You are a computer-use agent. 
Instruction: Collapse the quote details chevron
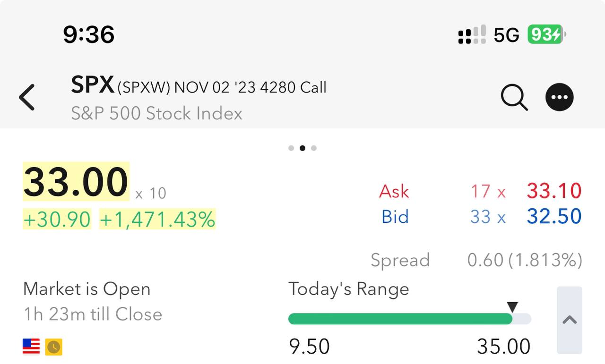point(570,320)
